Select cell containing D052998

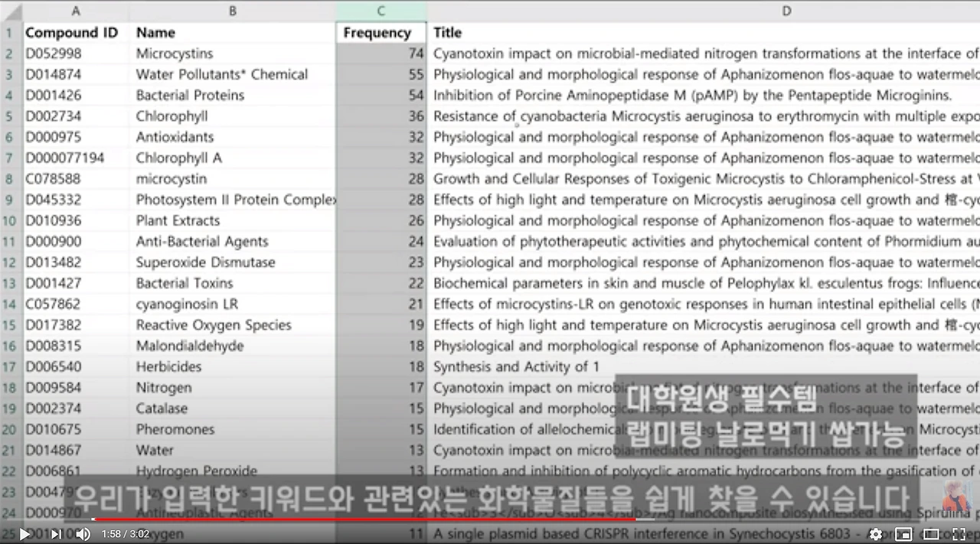coord(75,54)
